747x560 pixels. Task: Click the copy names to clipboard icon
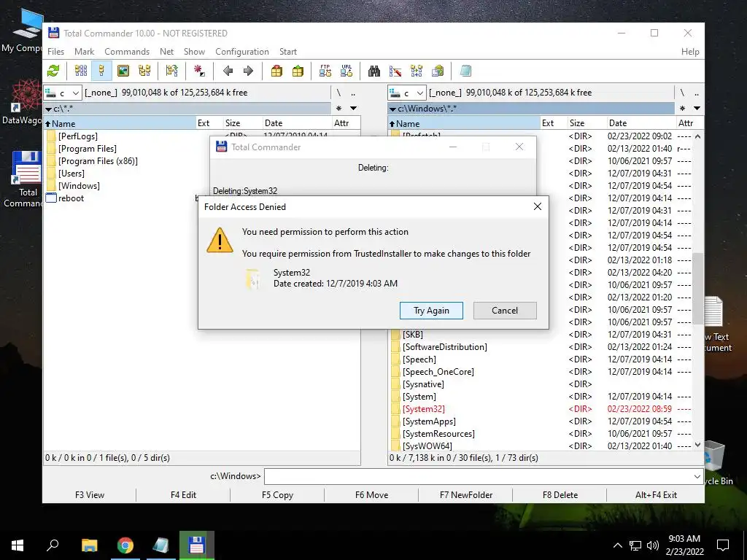(438, 71)
